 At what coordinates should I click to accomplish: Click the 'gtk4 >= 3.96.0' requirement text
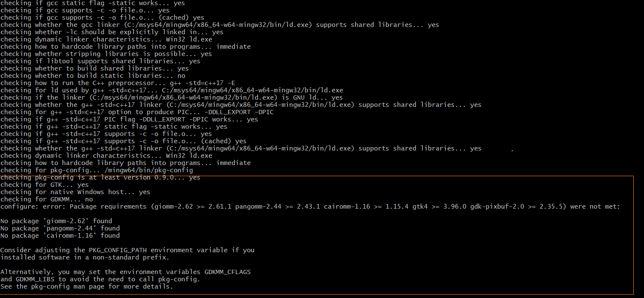point(439,207)
